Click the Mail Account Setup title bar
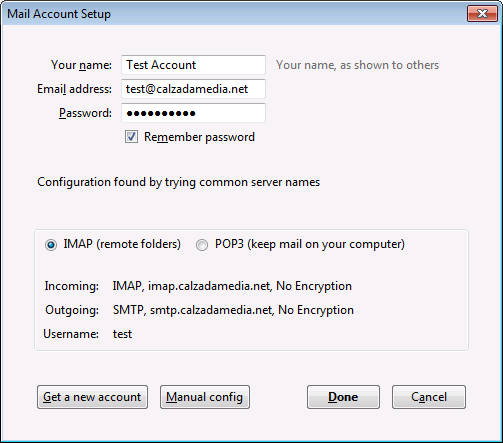Image resolution: width=503 pixels, height=443 pixels. coord(233,14)
